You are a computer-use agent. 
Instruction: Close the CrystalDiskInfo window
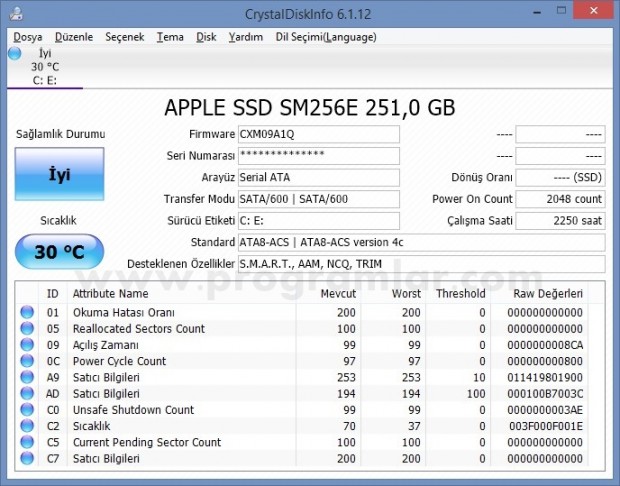594,11
